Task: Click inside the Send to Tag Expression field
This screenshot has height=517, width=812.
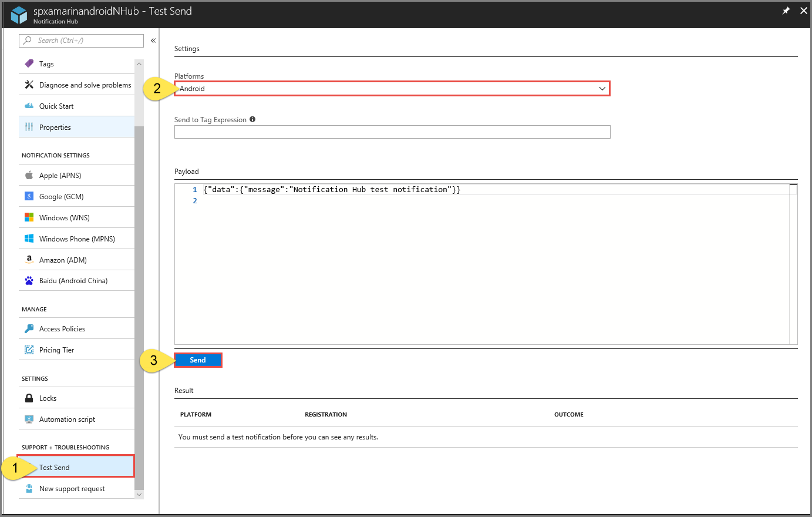Action: tap(392, 132)
